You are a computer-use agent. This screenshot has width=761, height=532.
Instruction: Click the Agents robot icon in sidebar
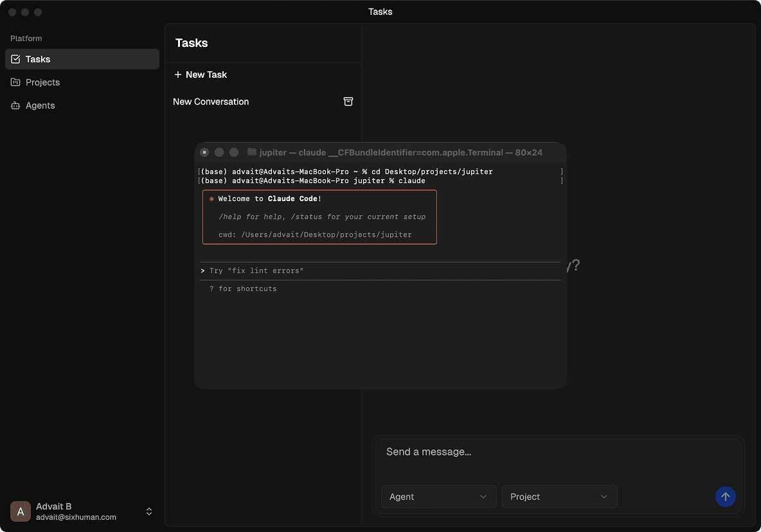[x=15, y=106]
